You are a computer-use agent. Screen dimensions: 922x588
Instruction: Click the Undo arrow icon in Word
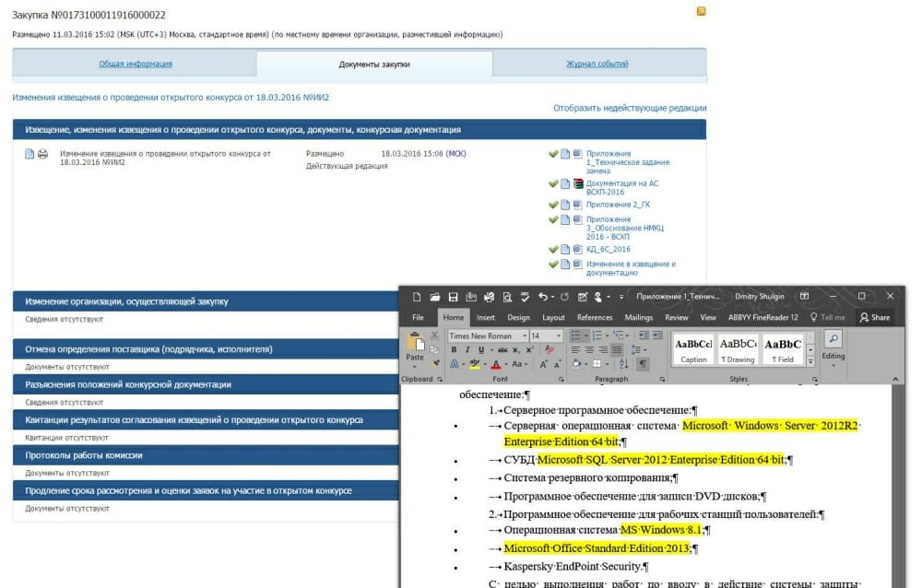(x=543, y=297)
